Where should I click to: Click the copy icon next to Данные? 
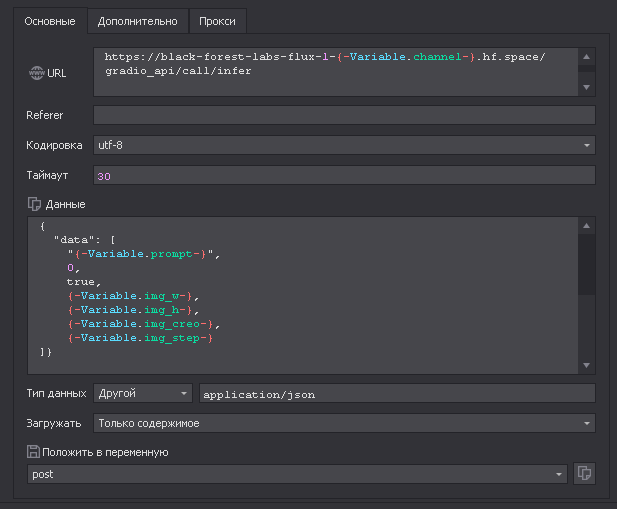click(x=35, y=204)
